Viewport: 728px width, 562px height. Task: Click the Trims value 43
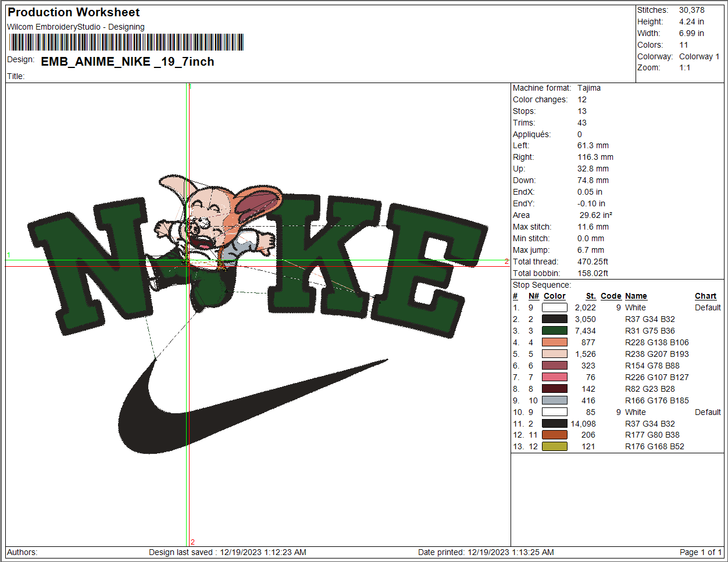click(582, 123)
